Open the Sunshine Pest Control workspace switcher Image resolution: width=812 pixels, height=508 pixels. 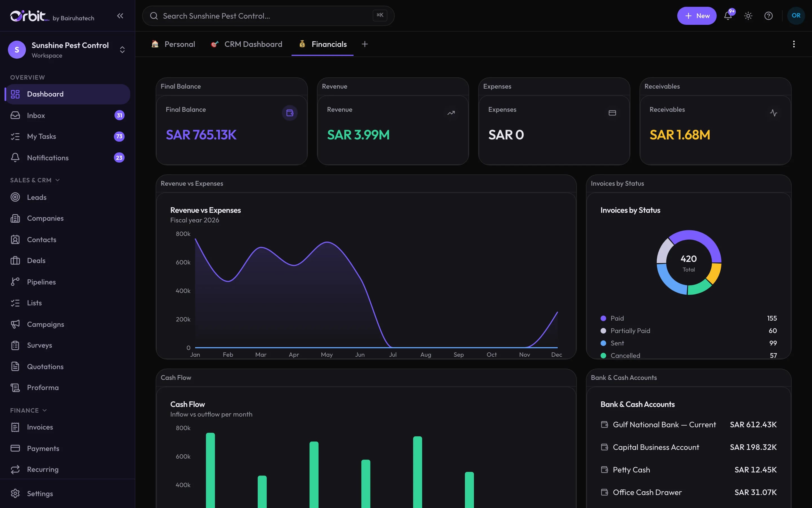click(x=67, y=50)
